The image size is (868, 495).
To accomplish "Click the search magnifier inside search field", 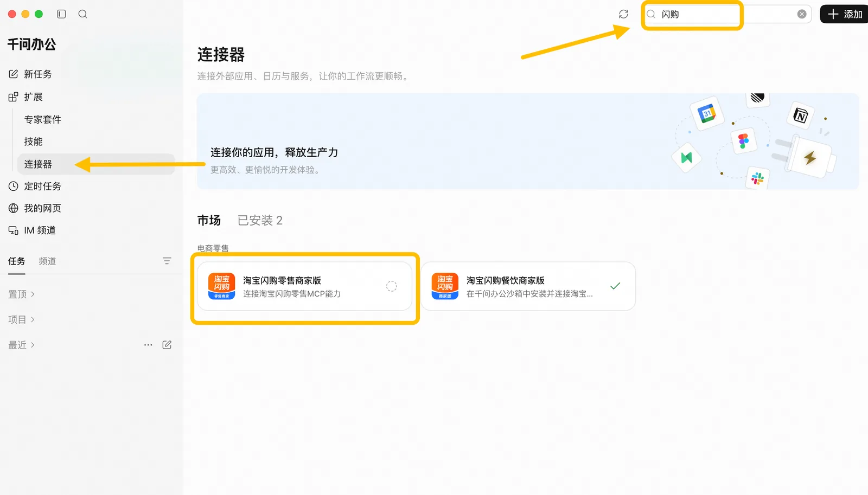I will (651, 14).
